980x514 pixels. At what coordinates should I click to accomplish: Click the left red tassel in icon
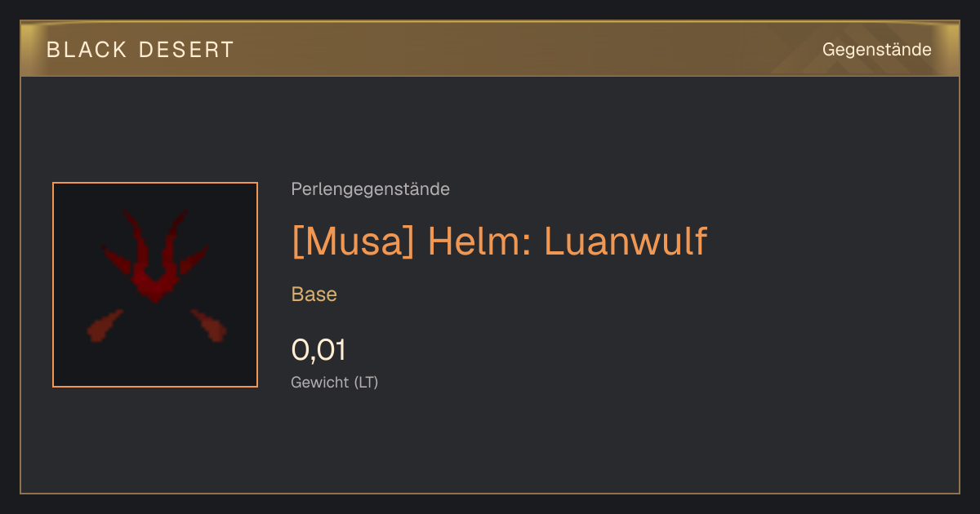click(104, 326)
